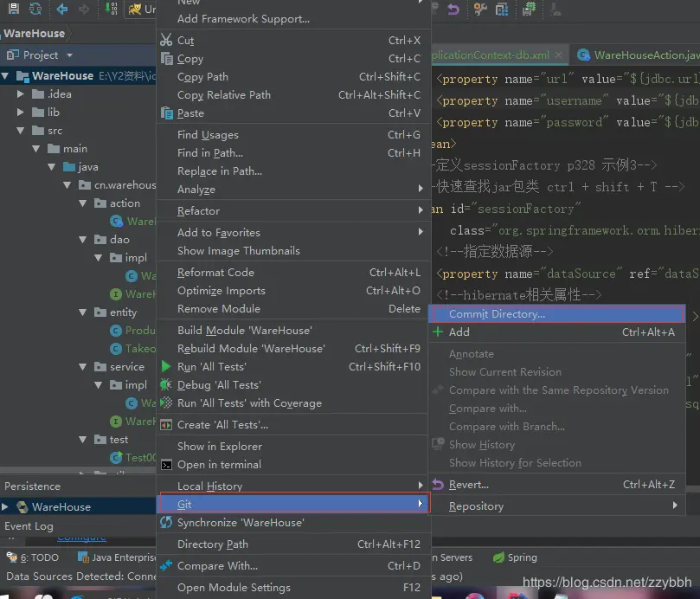This screenshot has height=599, width=700.
Task: Open Project Structure toolbar icon
Action: coord(502,9)
